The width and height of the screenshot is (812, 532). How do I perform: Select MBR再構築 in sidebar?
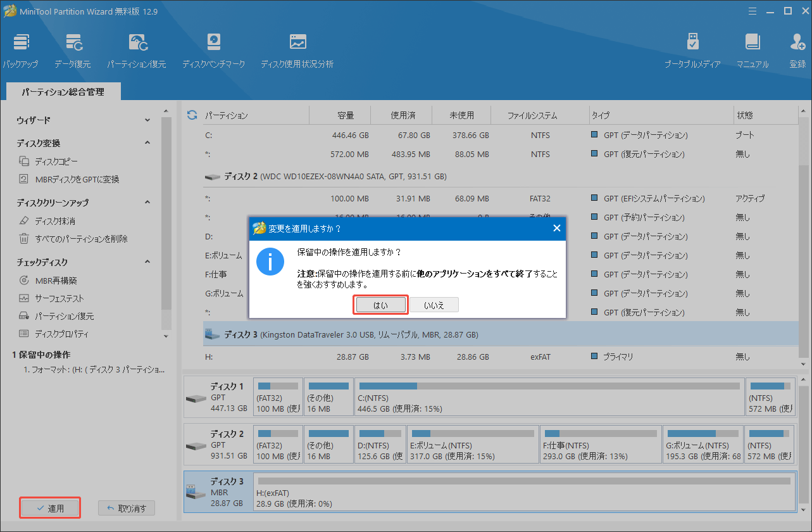47,281
